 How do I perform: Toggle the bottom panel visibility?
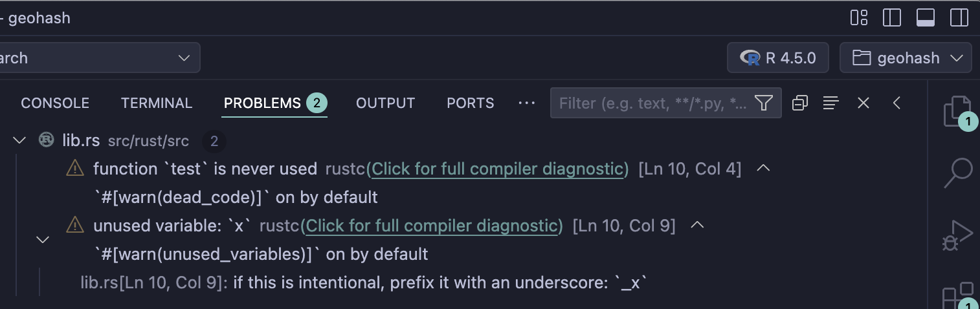926,17
